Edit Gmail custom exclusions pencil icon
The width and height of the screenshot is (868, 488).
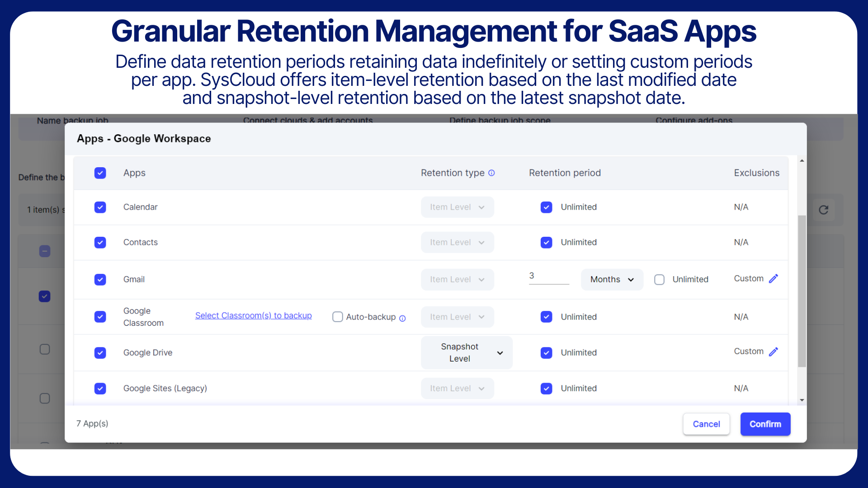pyautogui.click(x=773, y=279)
